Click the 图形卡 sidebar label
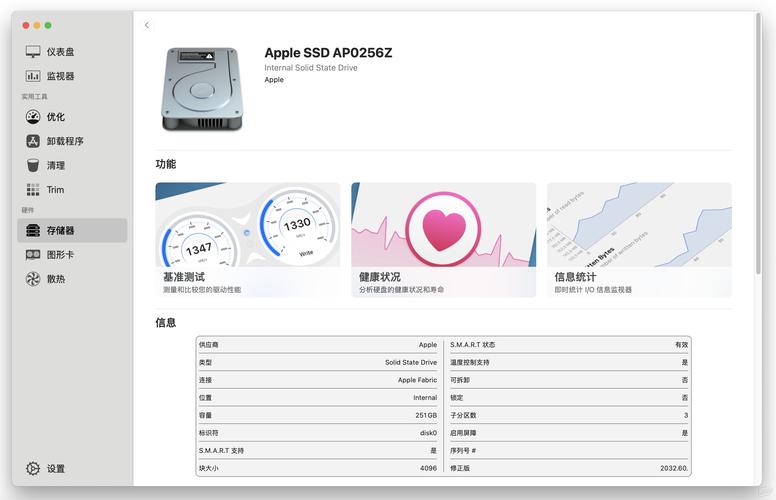The image size is (776, 500). tap(60, 254)
